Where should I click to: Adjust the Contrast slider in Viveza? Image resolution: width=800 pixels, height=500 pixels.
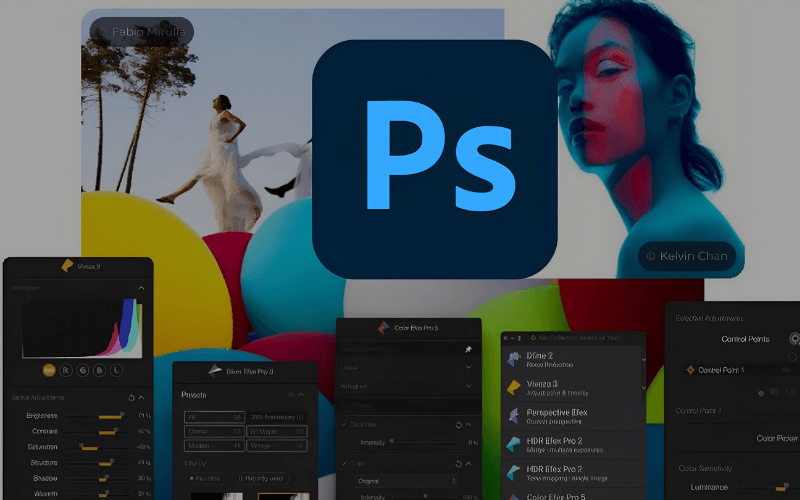coord(97,432)
